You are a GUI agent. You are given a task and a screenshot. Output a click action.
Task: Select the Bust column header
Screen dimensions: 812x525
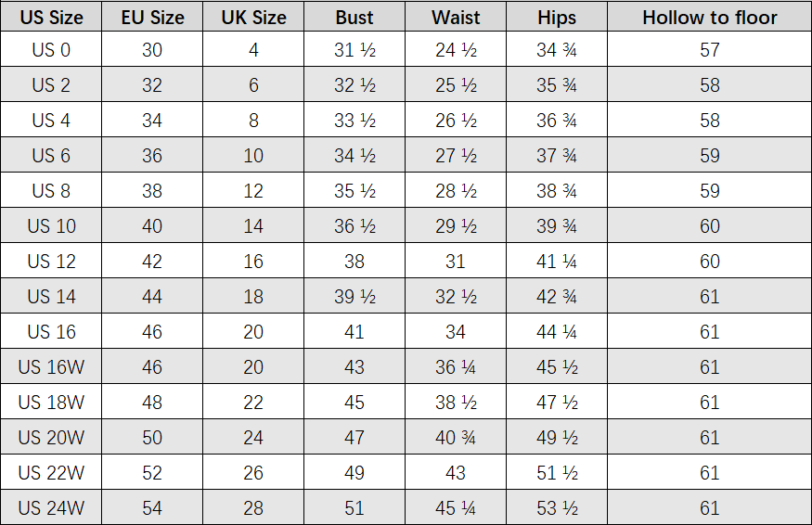(x=354, y=18)
